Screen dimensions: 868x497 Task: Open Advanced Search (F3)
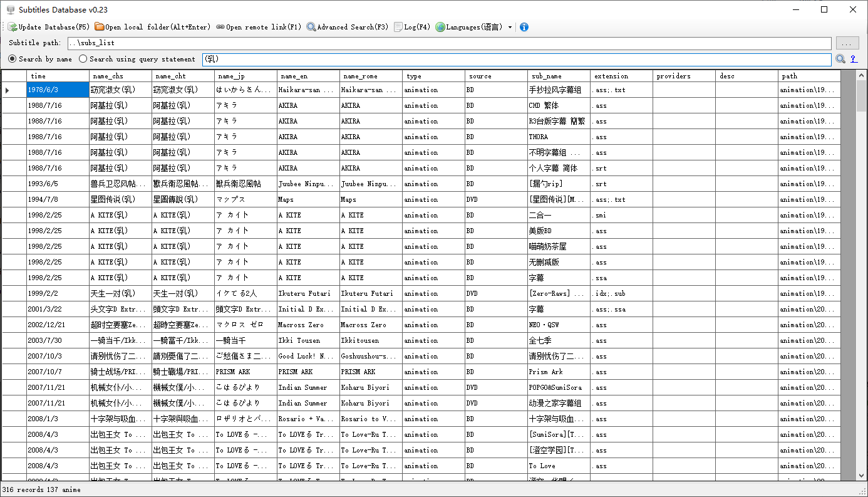(348, 27)
